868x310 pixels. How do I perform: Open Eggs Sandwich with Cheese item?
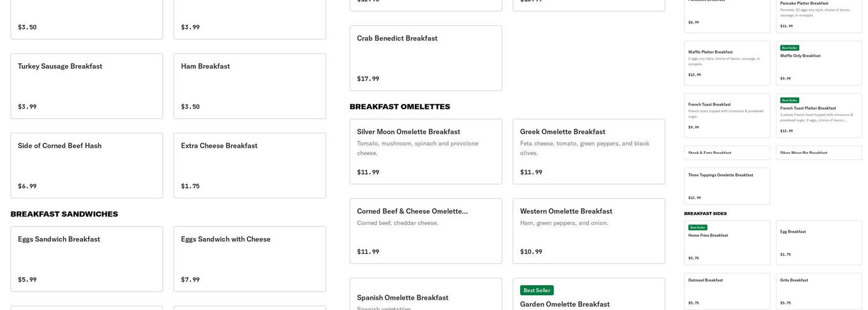click(250, 259)
